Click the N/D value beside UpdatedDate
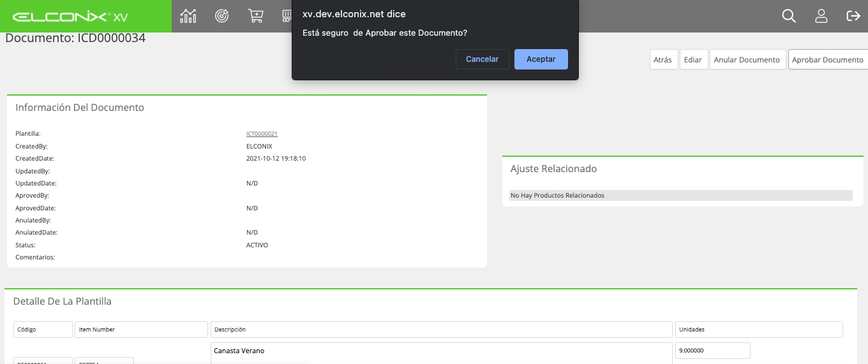This screenshot has width=868, height=364. [252, 183]
